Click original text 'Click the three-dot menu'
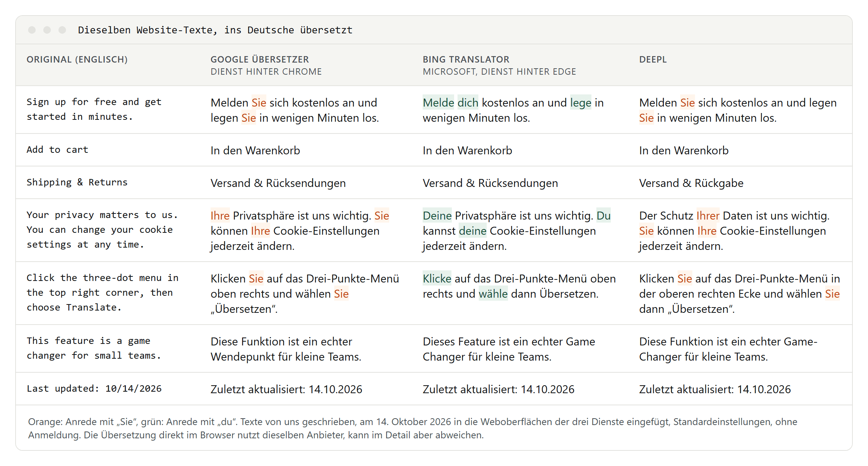Image resolution: width=868 pixels, height=466 pixels. coord(102,292)
